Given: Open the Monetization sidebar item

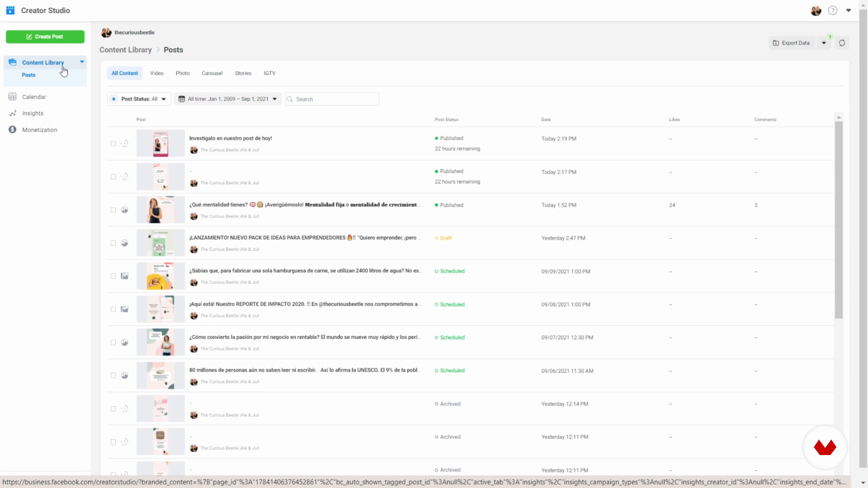Looking at the screenshot, I should 40,130.
